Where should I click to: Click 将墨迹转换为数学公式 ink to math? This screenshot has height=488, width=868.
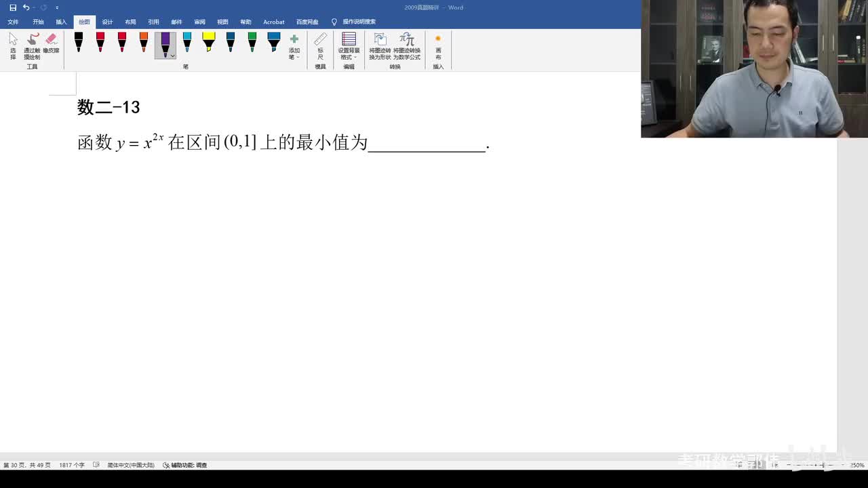[407, 46]
